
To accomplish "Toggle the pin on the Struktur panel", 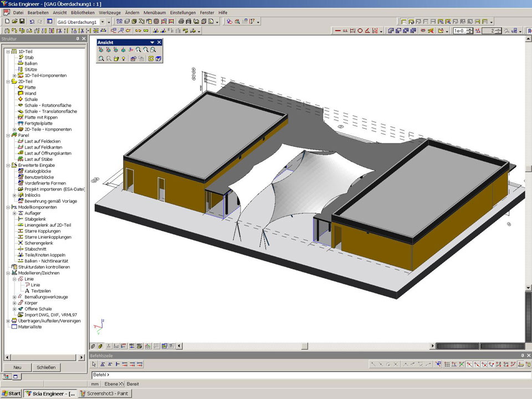I will [78, 39].
